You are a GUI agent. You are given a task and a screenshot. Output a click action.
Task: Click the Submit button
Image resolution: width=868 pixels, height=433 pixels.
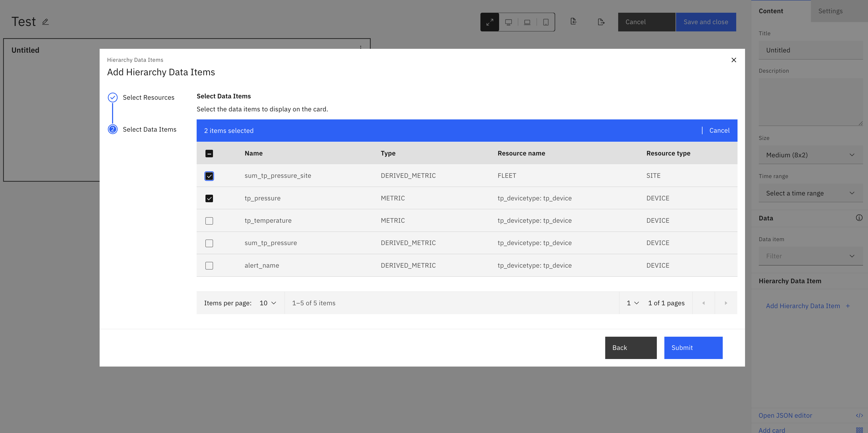(x=693, y=348)
